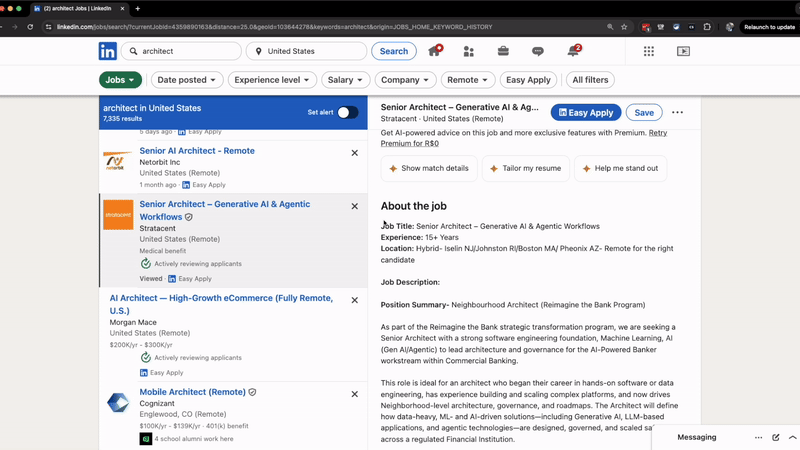Image resolution: width=800 pixels, height=450 pixels.
Task: Click Relaunch to update button
Action: 769,27
